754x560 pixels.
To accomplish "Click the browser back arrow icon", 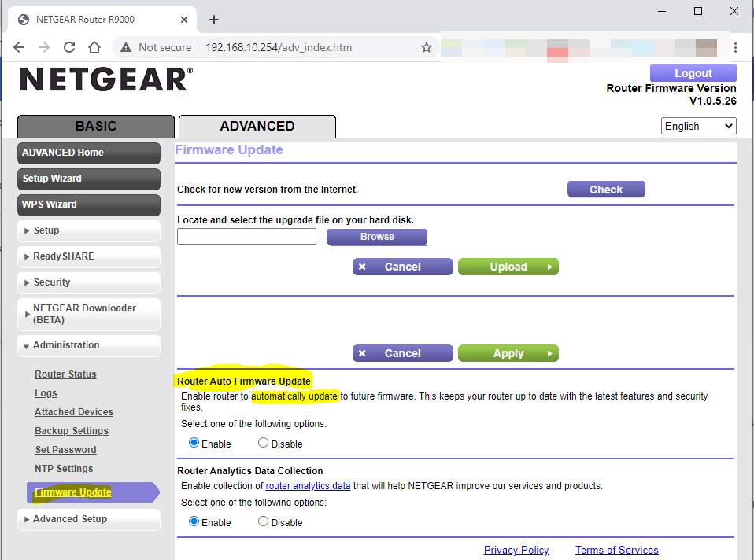I will click(19, 47).
